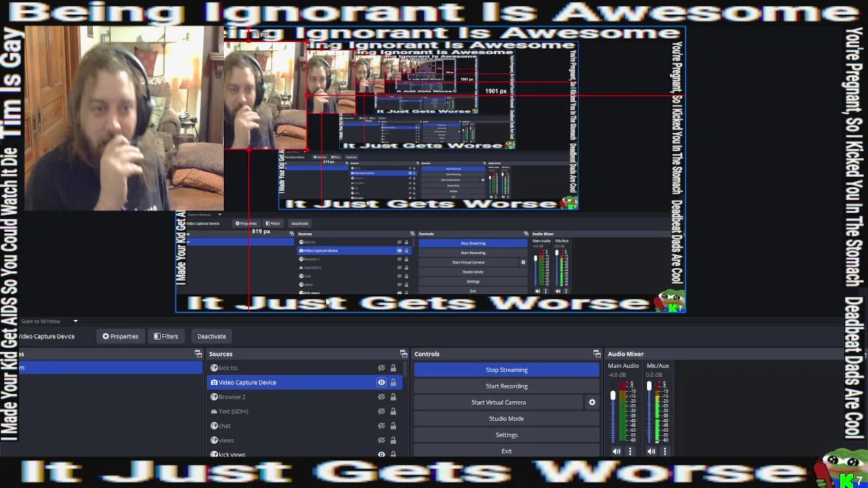
Task: Open Mic/Aux three-dot options menu
Action: 665,451
